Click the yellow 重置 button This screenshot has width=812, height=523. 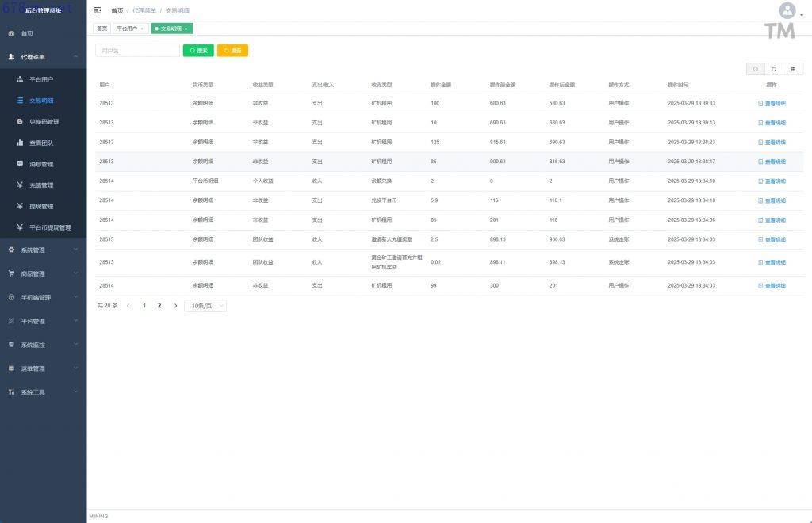click(232, 51)
